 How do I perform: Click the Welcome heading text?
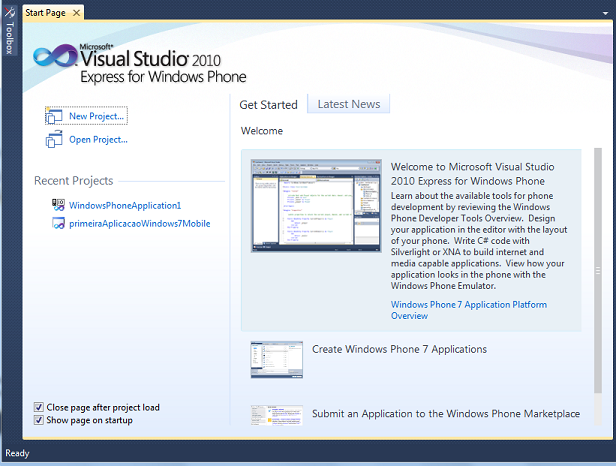point(262,131)
